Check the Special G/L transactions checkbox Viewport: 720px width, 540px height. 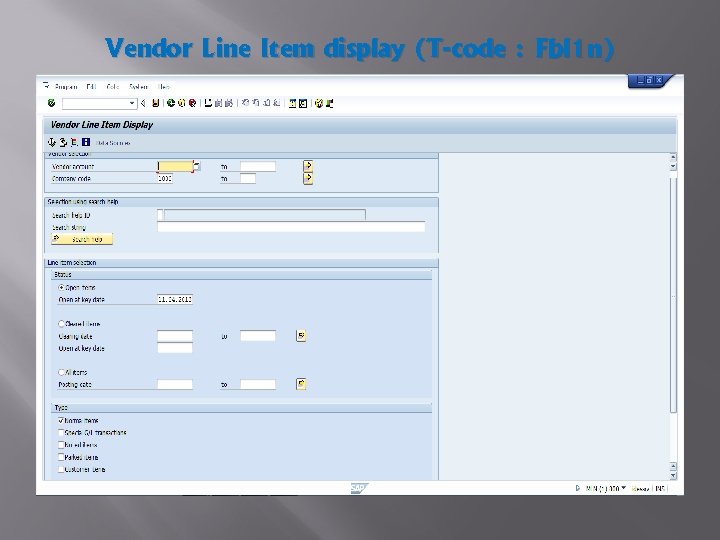tap(61, 433)
